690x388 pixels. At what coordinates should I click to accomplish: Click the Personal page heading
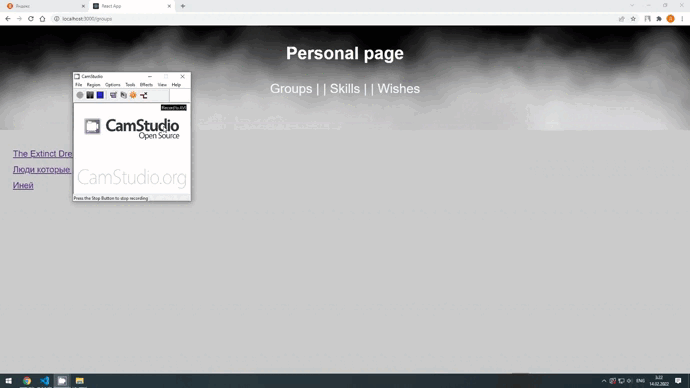(345, 53)
